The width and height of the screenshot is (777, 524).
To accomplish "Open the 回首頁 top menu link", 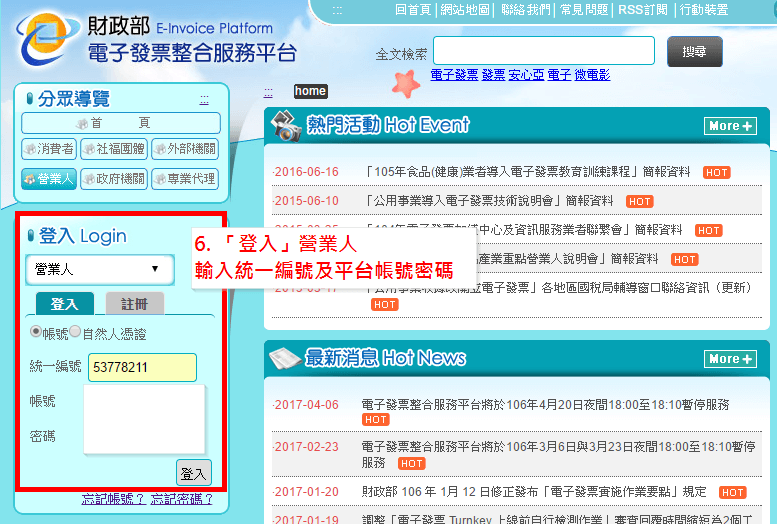I will (x=413, y=9).
